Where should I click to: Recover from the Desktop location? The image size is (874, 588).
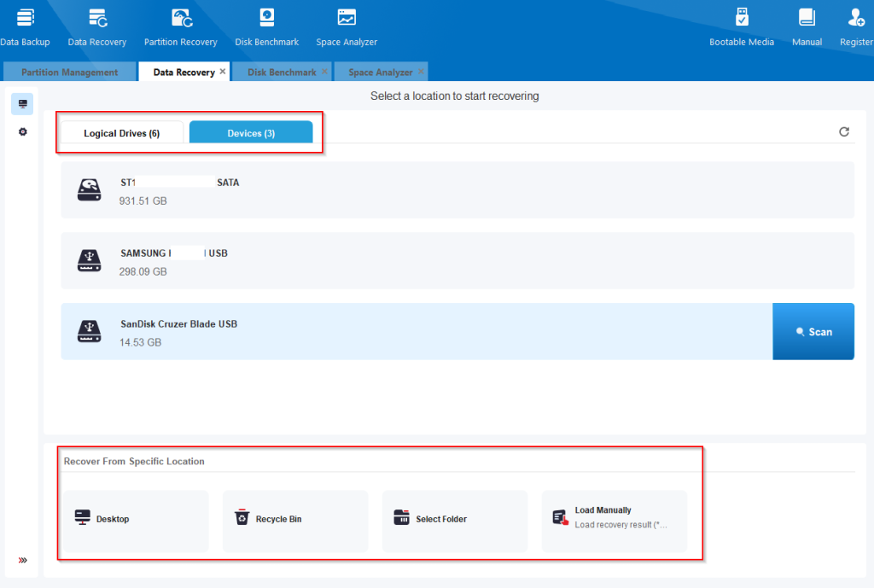(136, 521)
